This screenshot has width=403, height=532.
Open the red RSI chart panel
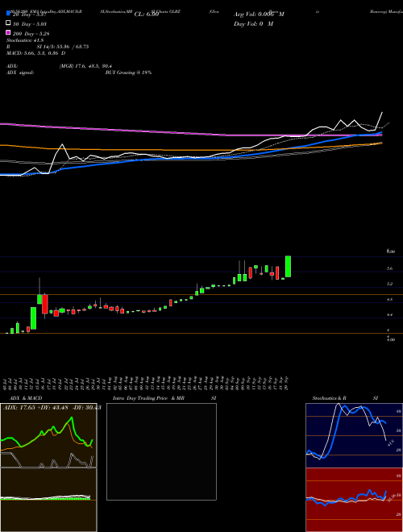click(x=354, y=500)
